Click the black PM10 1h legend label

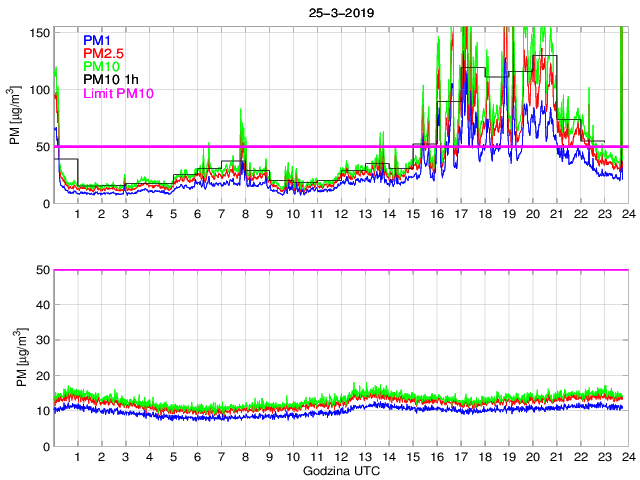coord(109,79)
